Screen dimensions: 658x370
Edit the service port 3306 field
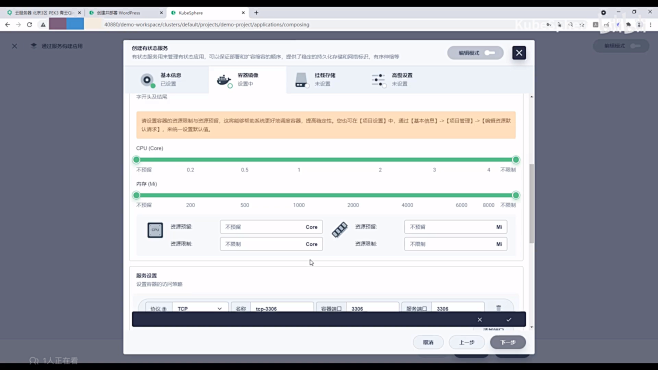click(458, 308)
